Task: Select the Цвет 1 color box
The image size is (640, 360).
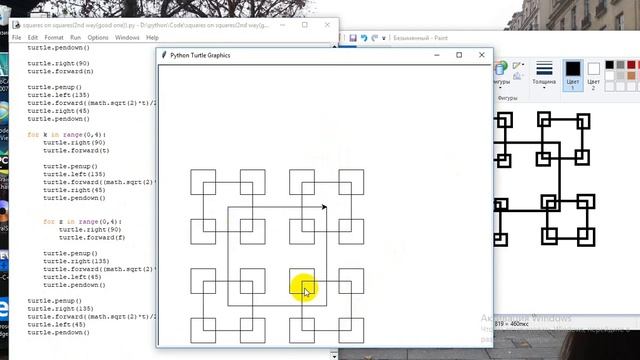Action: [573, 75]
